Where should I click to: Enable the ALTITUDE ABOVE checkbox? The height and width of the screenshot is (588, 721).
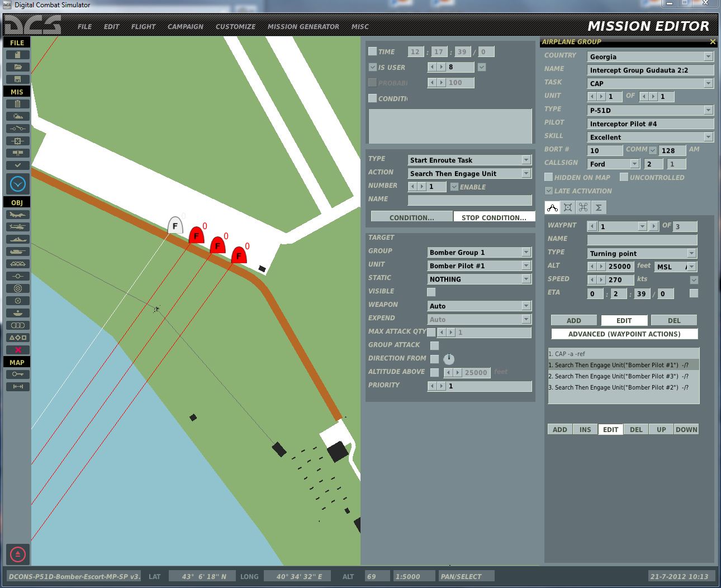pyautogui.click(x=434, y=372)
